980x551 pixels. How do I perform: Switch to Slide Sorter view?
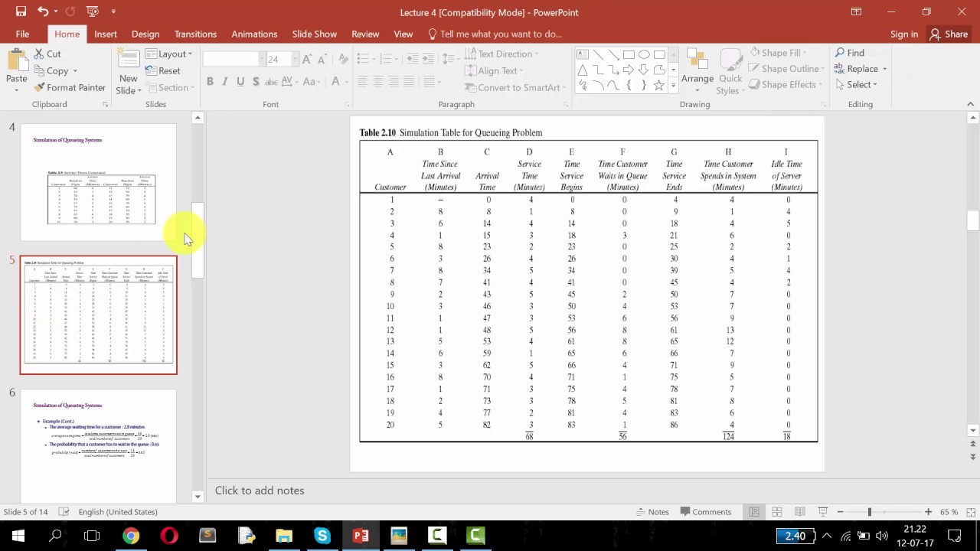click(x=777, y=511)
